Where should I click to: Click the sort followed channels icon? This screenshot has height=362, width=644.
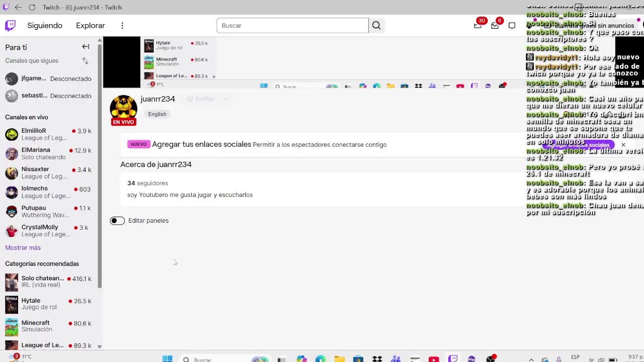point(85,61)
